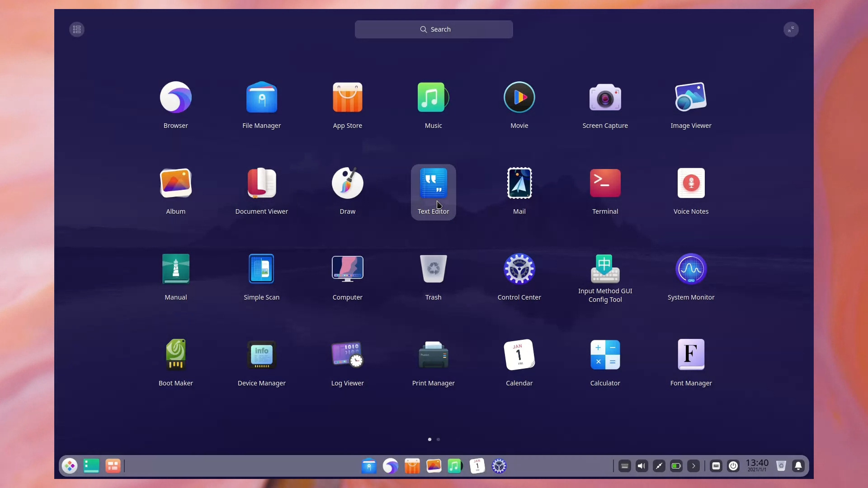Launch the Voice Notes app
Image resolution: width=868 pixels, height=488 pixels.
[x=691, y=183]
